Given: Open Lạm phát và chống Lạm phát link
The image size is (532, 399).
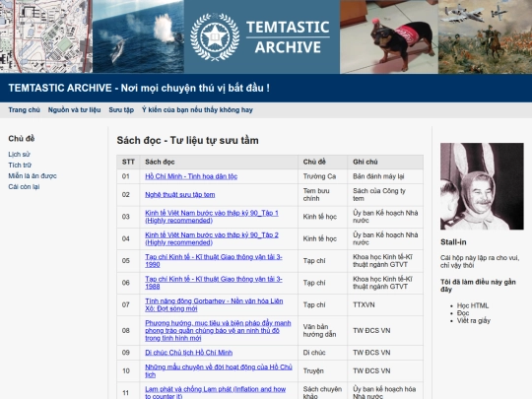Looking at the screenshot, I should pos(216,393).
